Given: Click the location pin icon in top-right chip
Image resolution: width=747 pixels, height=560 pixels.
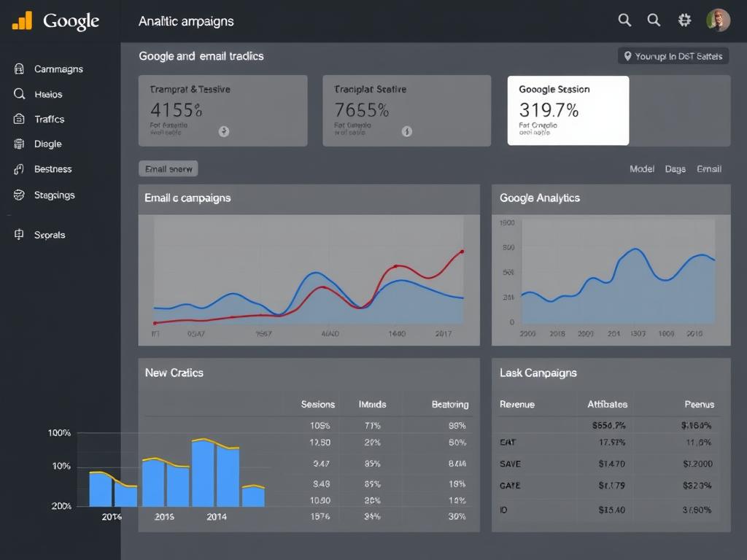Looking at the screenshot, I should click(628, 56).
